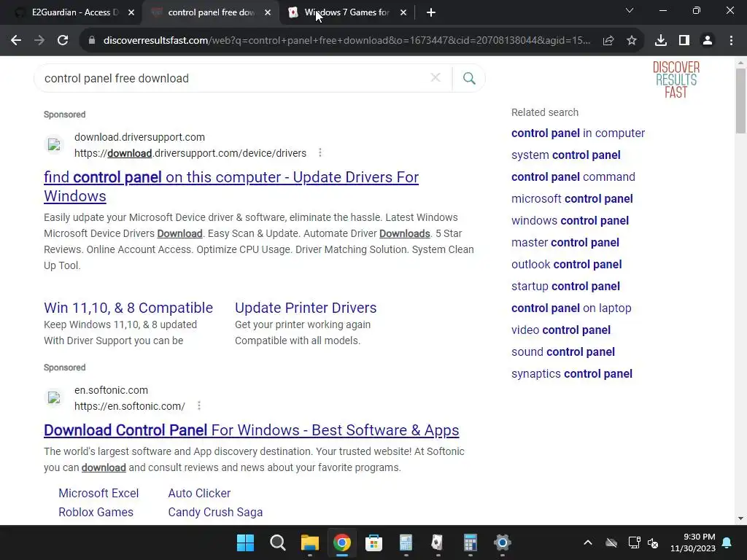
Task: Open the Auto Clicker sitelink
Action: tap(199, 493)
